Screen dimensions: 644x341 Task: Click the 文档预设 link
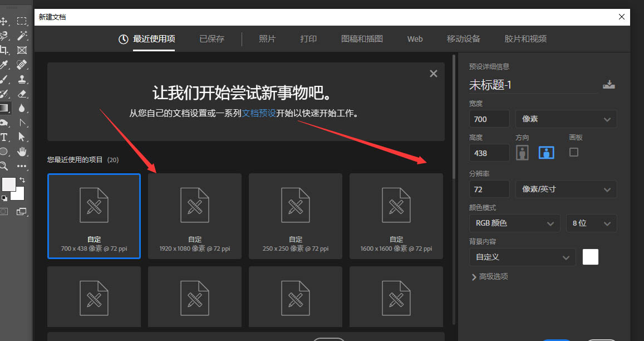[259, 113]
